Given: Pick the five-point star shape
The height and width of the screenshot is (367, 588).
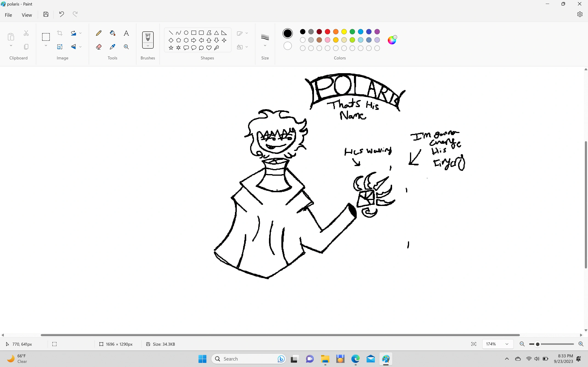Looking at the screenshot, I should click(x=171, y=48).
